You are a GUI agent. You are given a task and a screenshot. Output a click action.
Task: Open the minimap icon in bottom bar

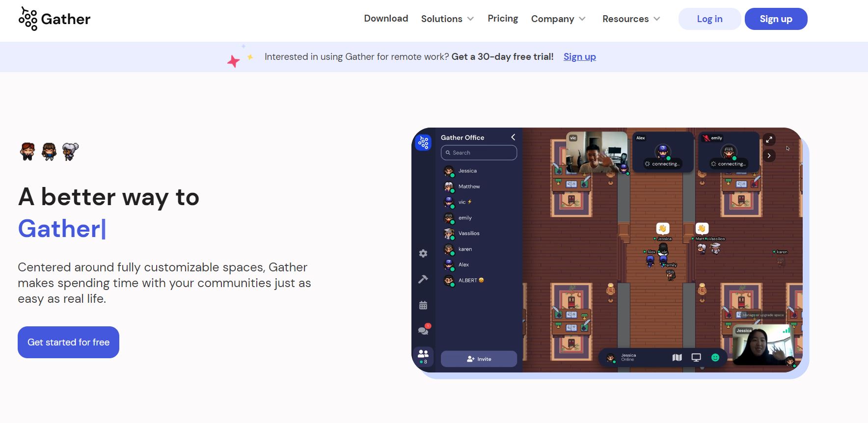point(677,358)
